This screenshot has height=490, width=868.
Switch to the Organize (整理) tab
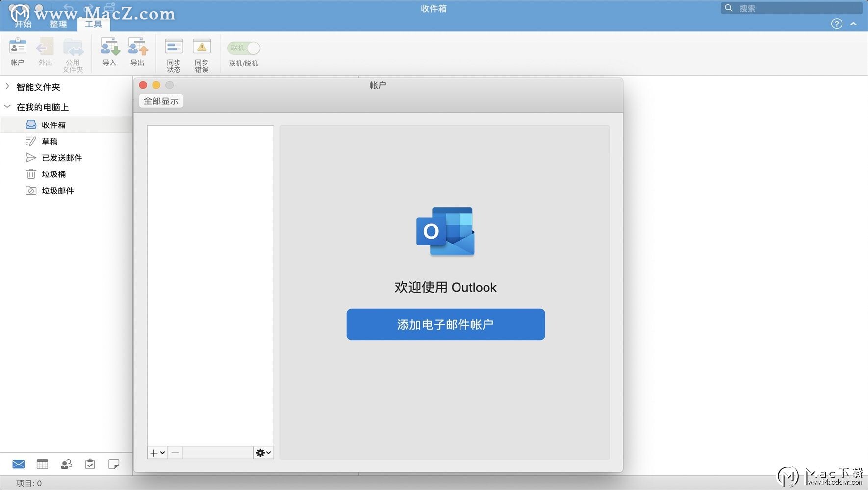58,24
